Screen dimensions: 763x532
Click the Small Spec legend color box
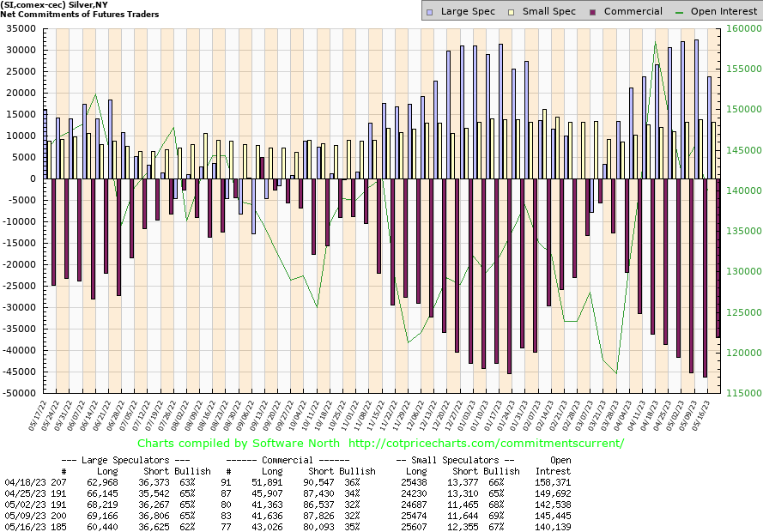tap(513, 11)
